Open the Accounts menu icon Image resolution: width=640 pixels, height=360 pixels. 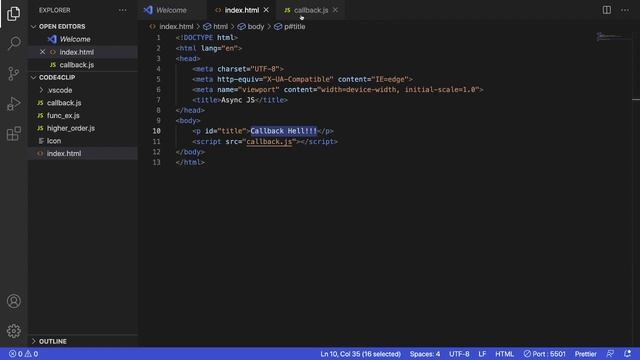(x=13, y=301)
